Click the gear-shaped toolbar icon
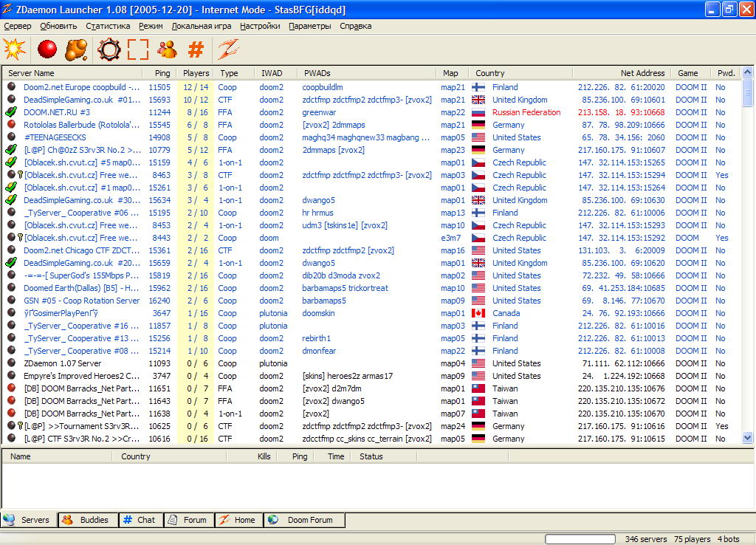Screen dimensions: 756x545 (x=109, y=49)
